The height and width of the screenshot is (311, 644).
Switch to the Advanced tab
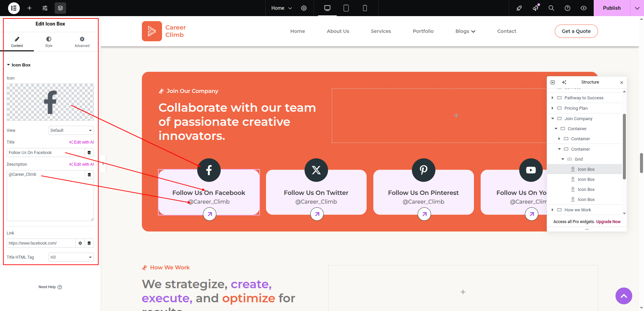click(82, 42)
